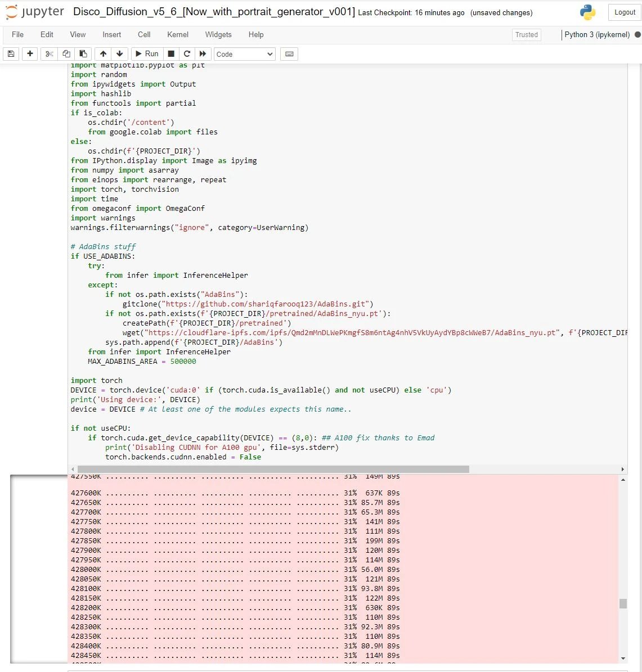
Task: Click the print('Using device:', DEVICE) line
Action: pyautogui.click(x=136, y=399)
